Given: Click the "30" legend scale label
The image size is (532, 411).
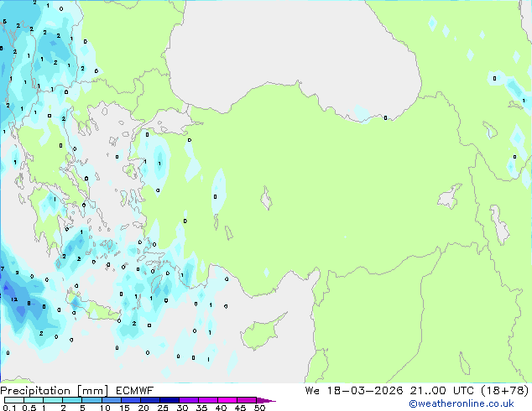Looking at the screenshot, I should click(182, 408).
